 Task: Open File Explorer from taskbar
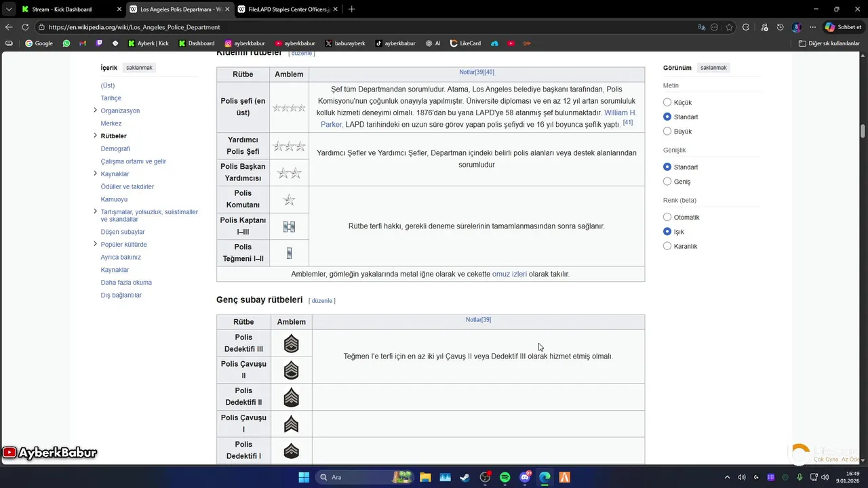click(x=425, y=477)
